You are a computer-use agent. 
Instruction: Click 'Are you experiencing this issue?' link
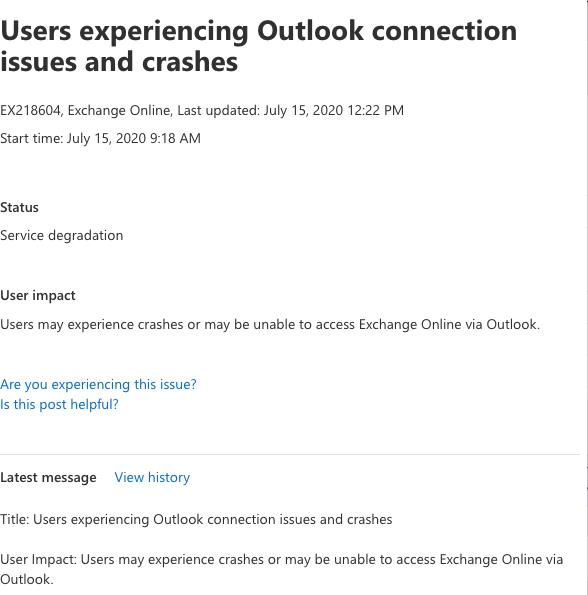(98, 384)
